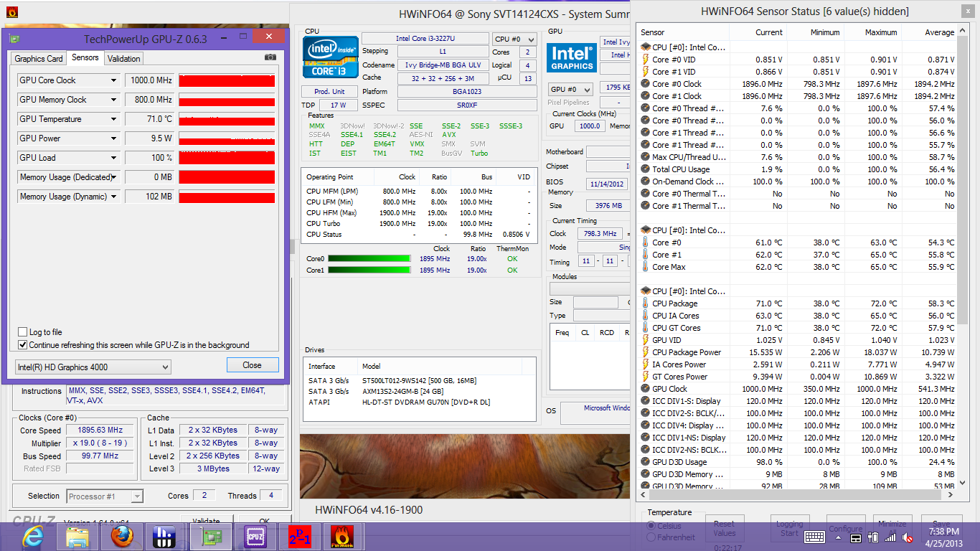
Task: Click the Maximum column header
Action: (873, 32)
